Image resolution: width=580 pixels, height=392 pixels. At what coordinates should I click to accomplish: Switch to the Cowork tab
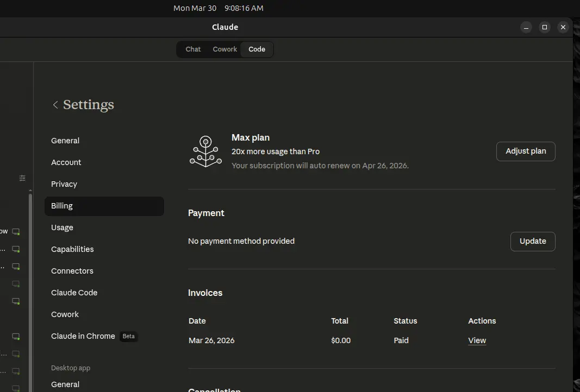click(225, 49)
